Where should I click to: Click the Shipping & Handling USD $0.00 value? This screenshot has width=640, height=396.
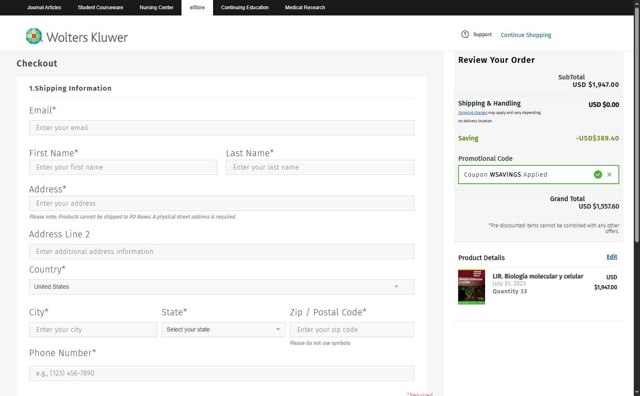tap(604, 105)
